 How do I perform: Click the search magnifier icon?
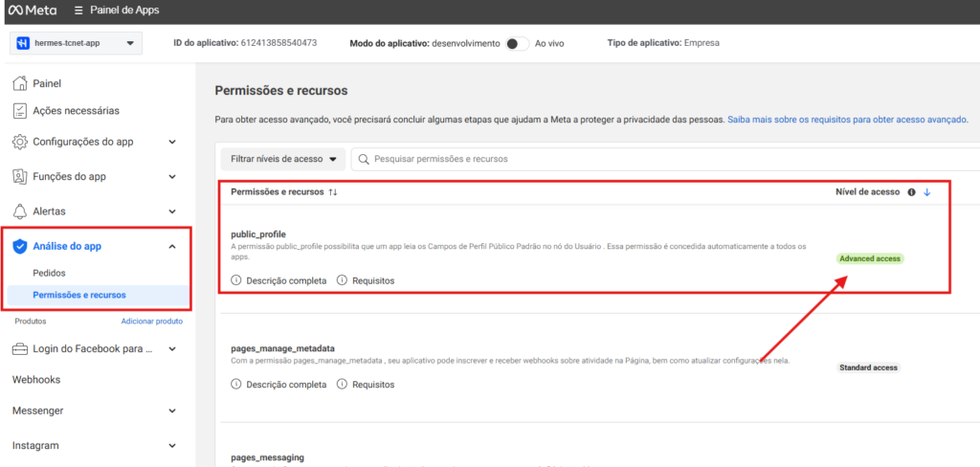tap(363, 160)
